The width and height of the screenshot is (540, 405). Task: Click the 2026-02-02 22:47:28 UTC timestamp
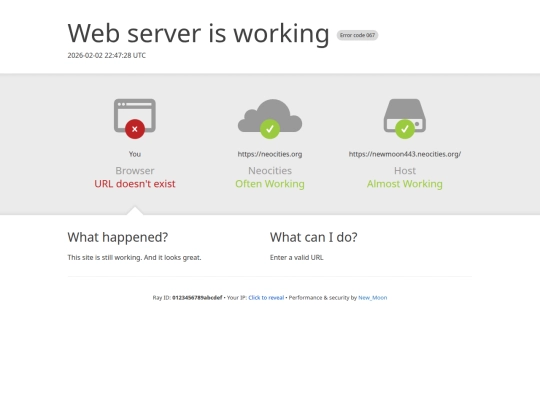pyautogui.click(x=106, y=55)
